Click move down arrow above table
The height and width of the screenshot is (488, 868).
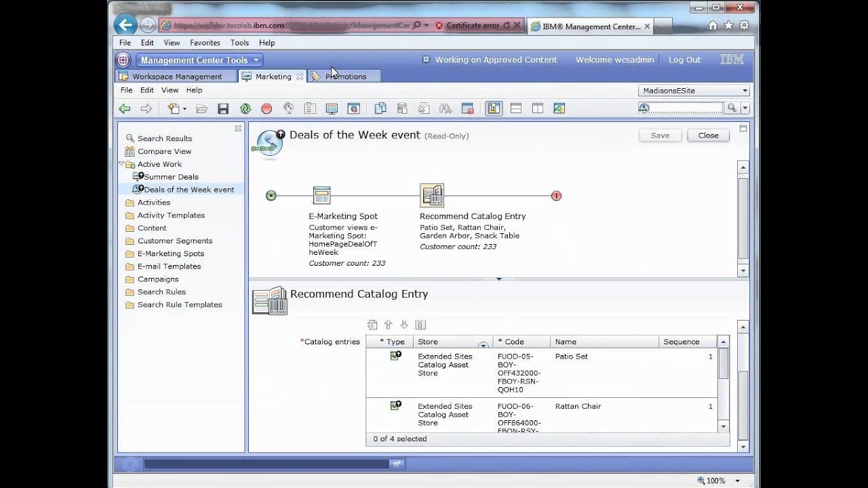pos(404,325)
